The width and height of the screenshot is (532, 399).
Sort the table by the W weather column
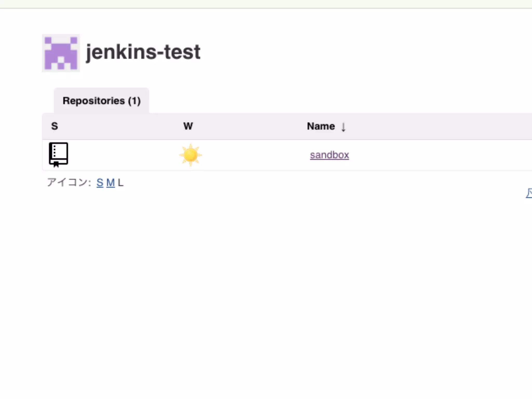pos(188,126)
